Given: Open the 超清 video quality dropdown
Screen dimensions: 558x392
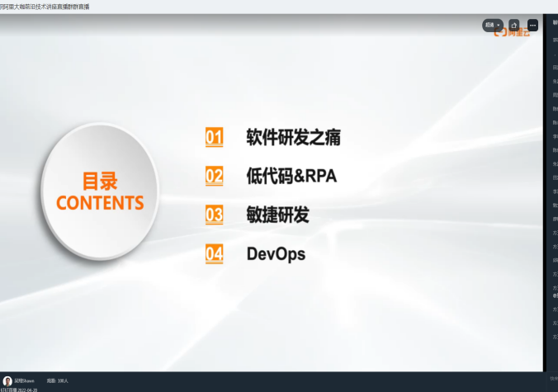Looking at the screenshot, I should (x=493, y=25).
